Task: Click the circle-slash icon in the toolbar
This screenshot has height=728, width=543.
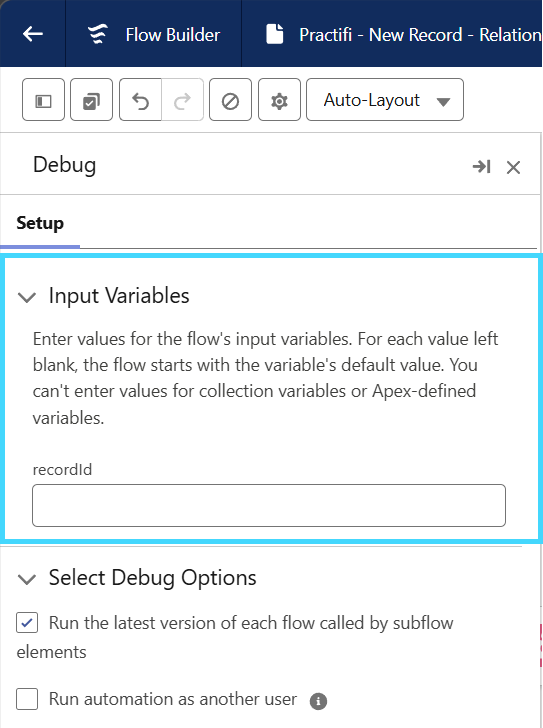Action: tap(231, 100)
